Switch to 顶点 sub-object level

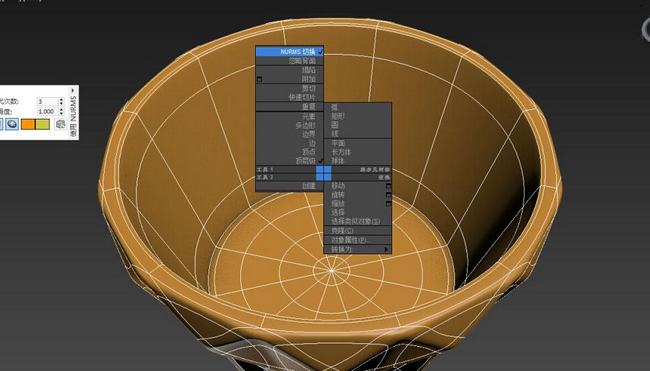tap(289, 152)
